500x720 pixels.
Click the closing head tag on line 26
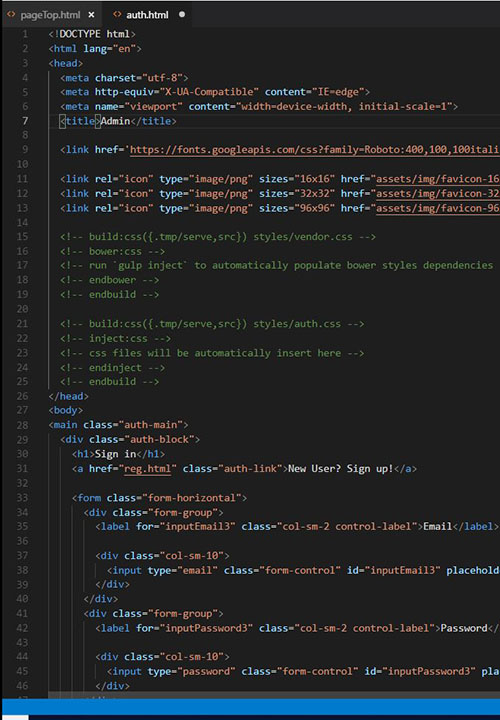click(x=68, y=396)
